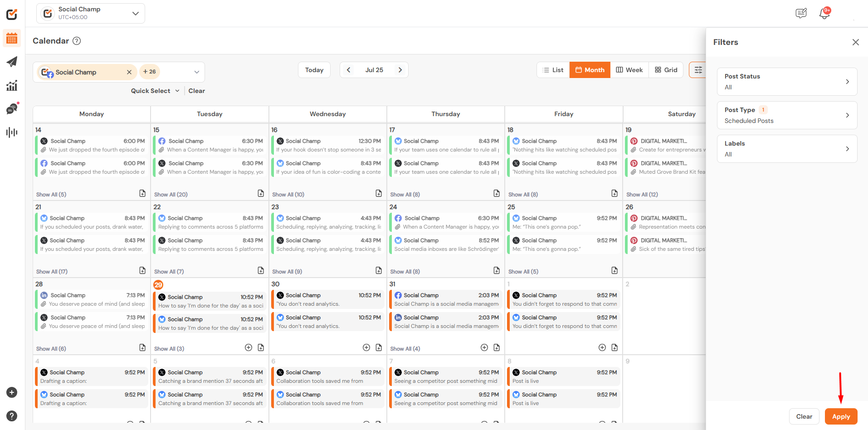
Task: Open the help question-mark sidebar icon
Action: click(x=12, y=416)
